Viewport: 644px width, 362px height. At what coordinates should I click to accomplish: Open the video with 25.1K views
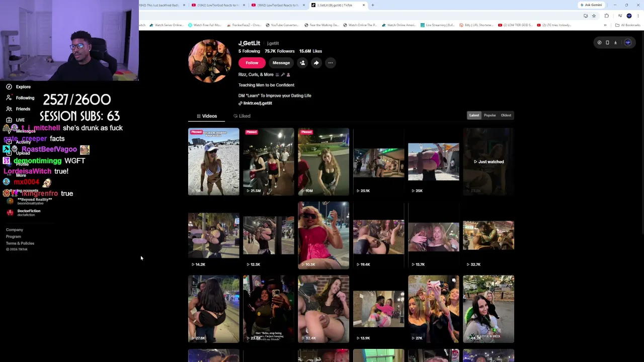pos(378,161)
